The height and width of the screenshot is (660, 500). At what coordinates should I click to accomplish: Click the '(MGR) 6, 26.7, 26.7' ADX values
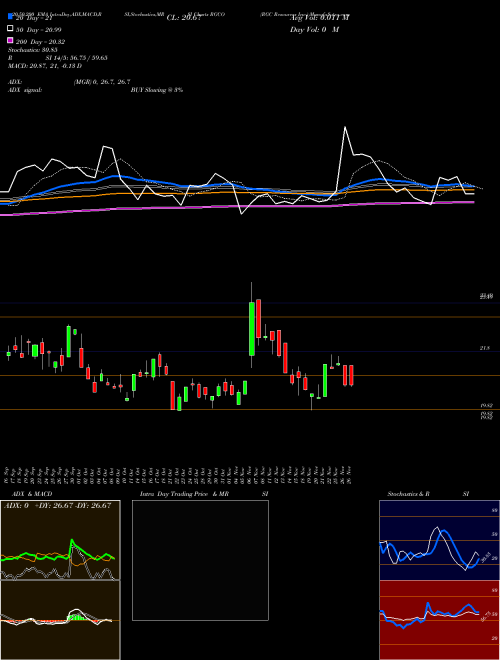pyautogui.click(x=102, y=82)
